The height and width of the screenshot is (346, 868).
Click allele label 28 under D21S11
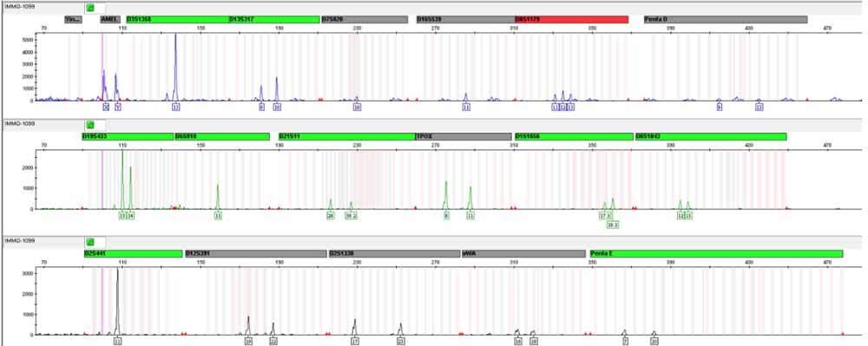pos(331,216)
